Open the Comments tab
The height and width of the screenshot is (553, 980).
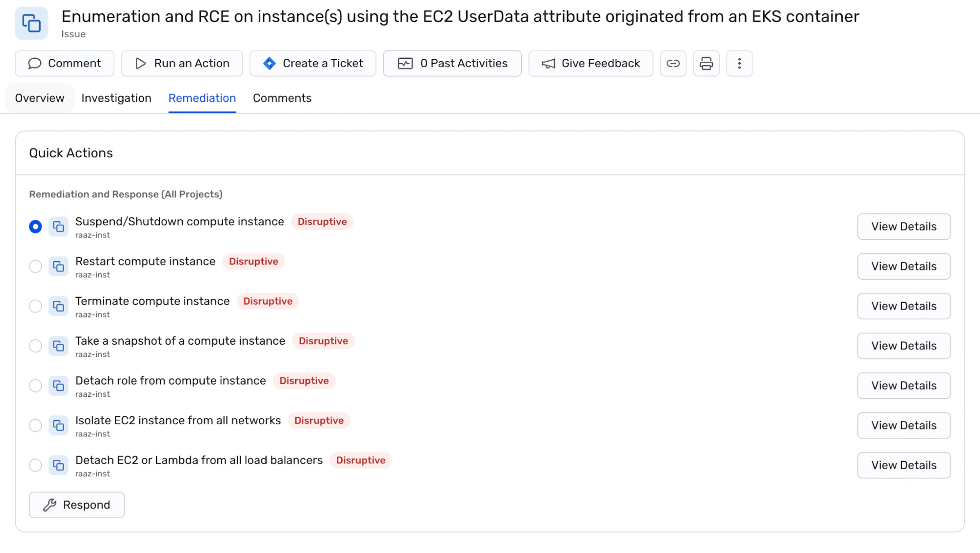tap(282, 98)
